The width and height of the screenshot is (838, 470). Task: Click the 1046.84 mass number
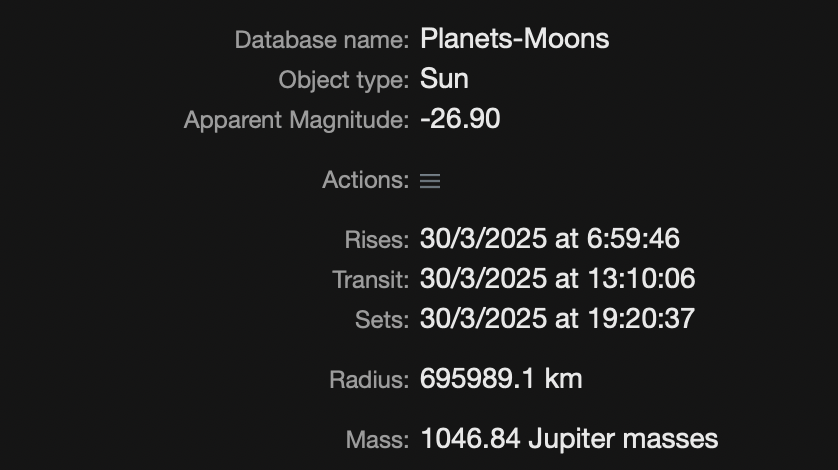[470, 439]
